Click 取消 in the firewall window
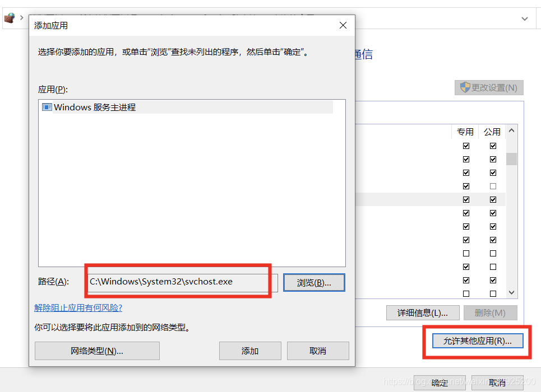Screen dimensions: 541x392 [497, 382]
